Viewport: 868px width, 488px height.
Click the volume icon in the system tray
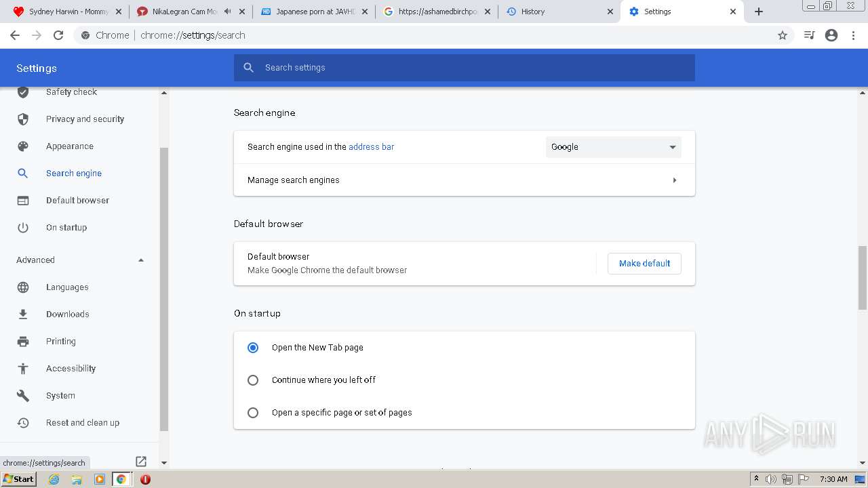771,479
